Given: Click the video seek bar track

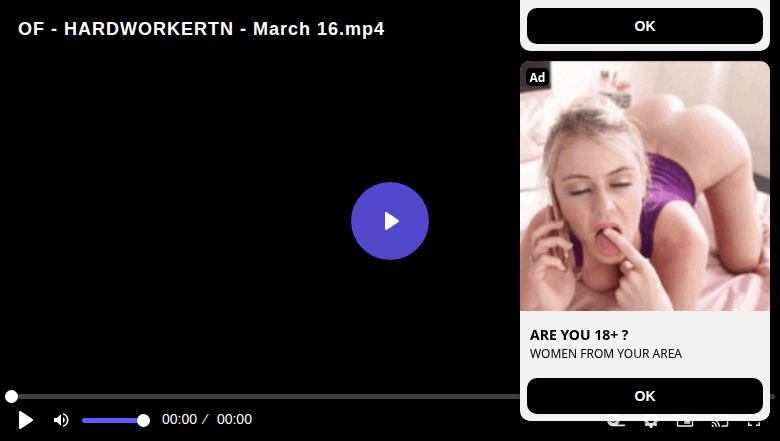Looking at the screenshot, I should (265, 396).
